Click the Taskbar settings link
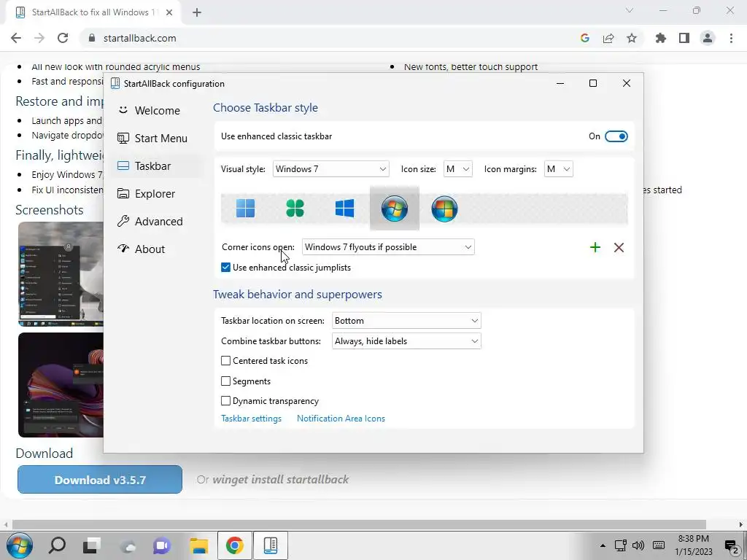Image resolution: width=747 pixels, height=560 pixels. (251, 419)
